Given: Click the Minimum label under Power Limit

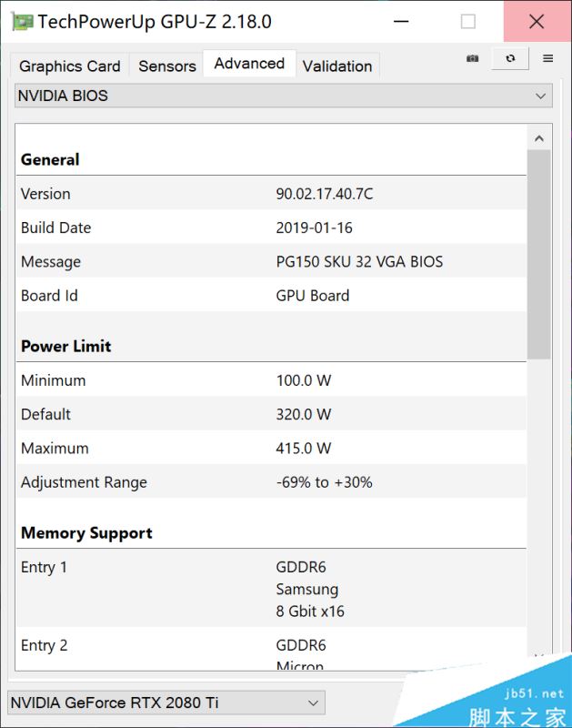Looking at the screenshot, I should (53, 380).
